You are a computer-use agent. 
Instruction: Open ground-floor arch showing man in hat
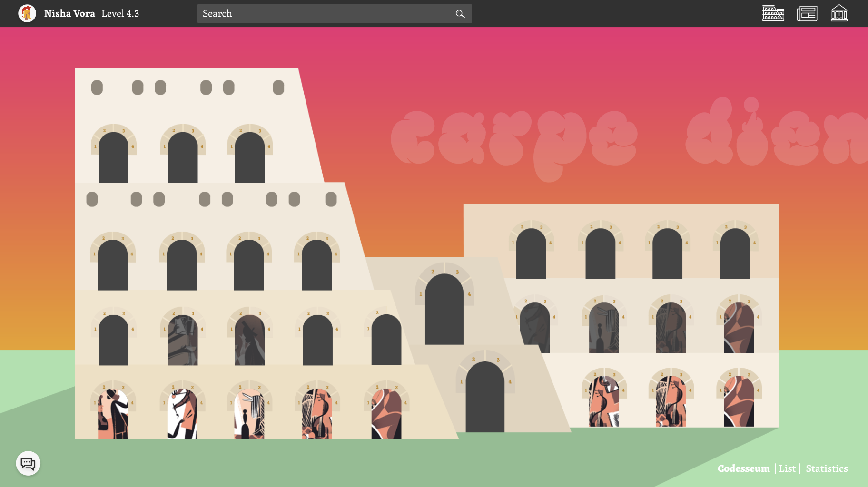pos(113,414)
